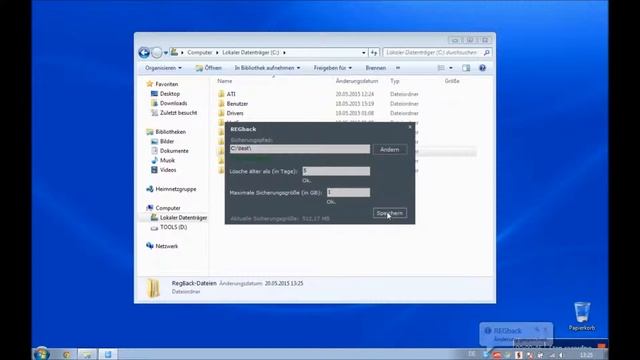Select Bibliotheken in navigation pane

pyautogui.click(x=166, y=132)
